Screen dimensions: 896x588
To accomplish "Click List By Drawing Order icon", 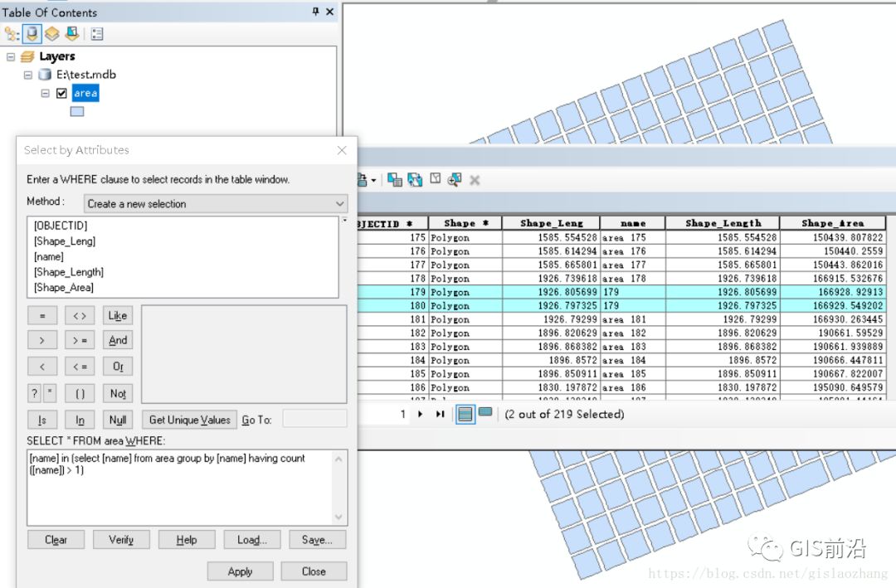I will (x=12, y=34).
